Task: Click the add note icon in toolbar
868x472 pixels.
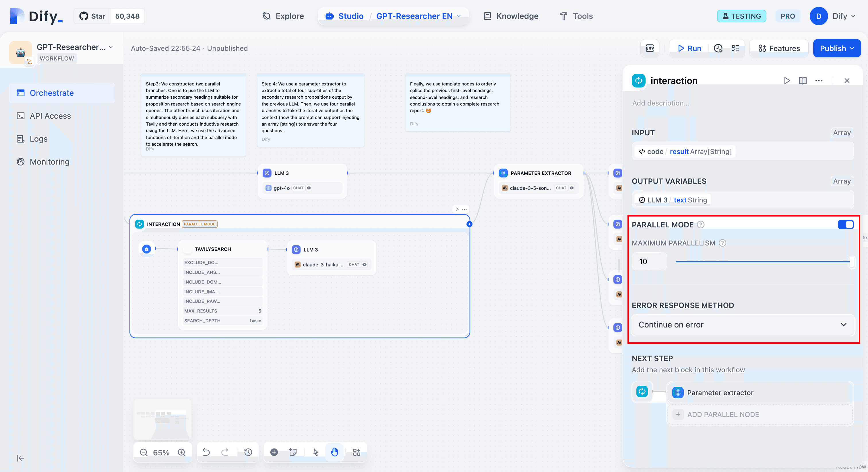Action: [x=292, y=452]
